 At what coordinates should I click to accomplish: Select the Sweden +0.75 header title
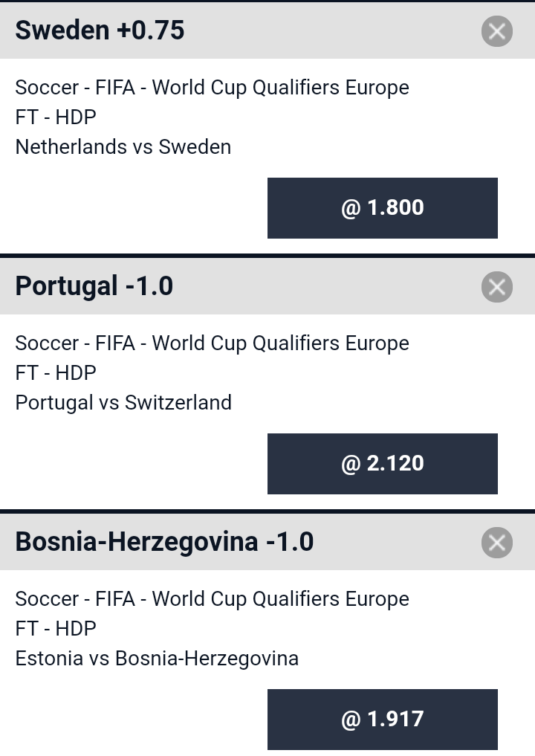[x=100, y=30]
